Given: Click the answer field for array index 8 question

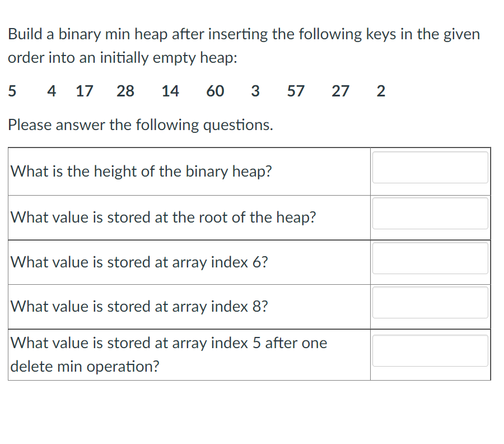Looking at the screenshot, I should (430, 302).
